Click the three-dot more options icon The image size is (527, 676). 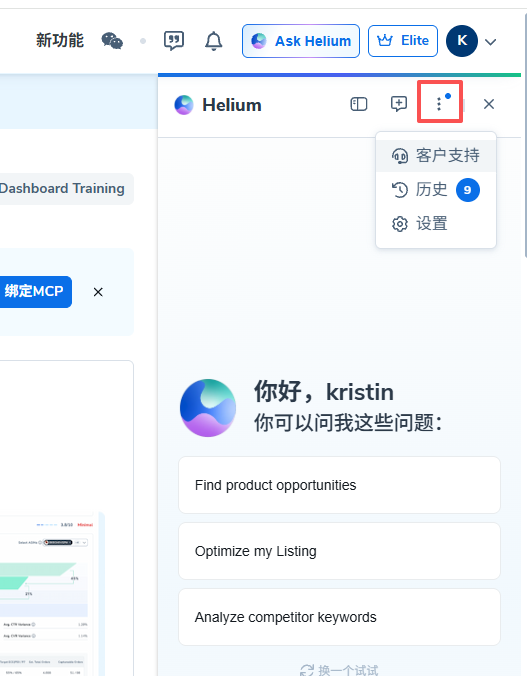[439, 103]
